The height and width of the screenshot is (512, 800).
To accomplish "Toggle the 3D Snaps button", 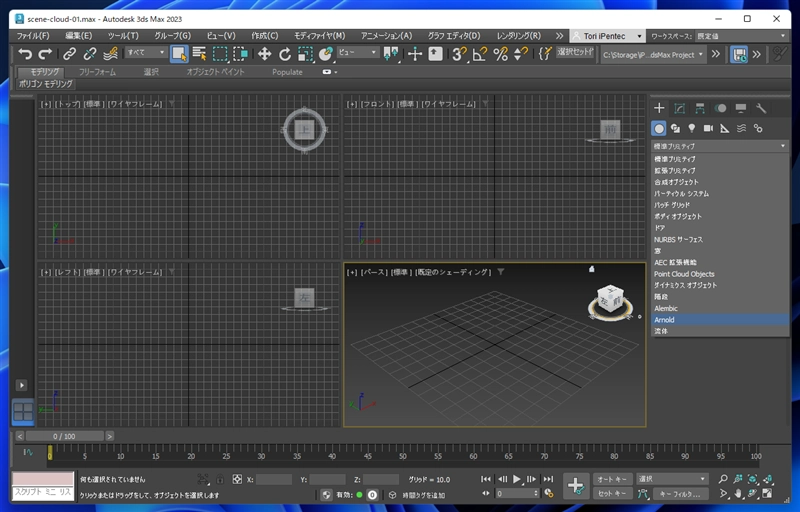I will point(459,54).
